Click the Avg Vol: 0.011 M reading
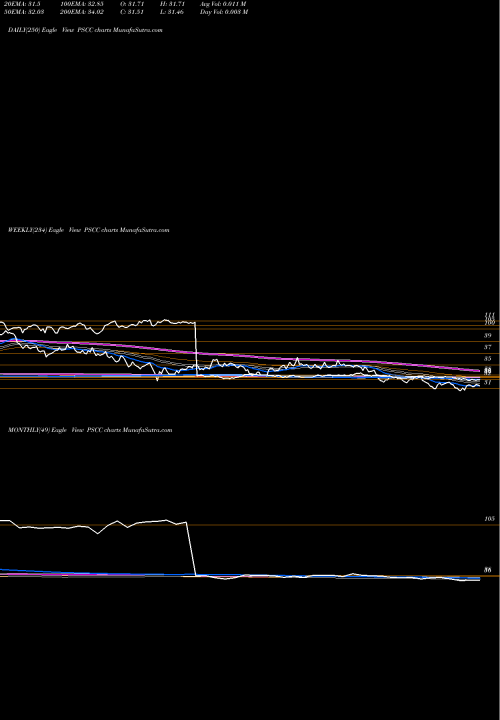 click(x=223, y=4)
